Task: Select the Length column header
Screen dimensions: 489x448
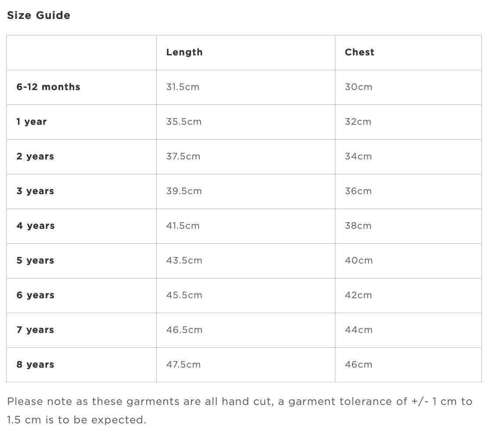Action: point(184,52)
